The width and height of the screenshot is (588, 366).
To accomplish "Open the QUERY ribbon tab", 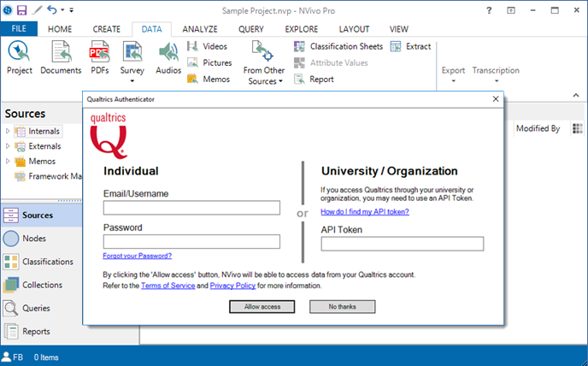I will point(250,28).
